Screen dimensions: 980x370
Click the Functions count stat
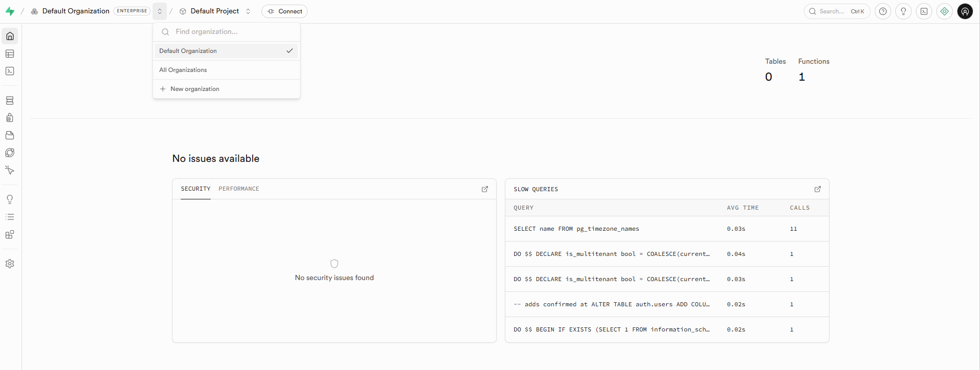[x=814, y=69]
